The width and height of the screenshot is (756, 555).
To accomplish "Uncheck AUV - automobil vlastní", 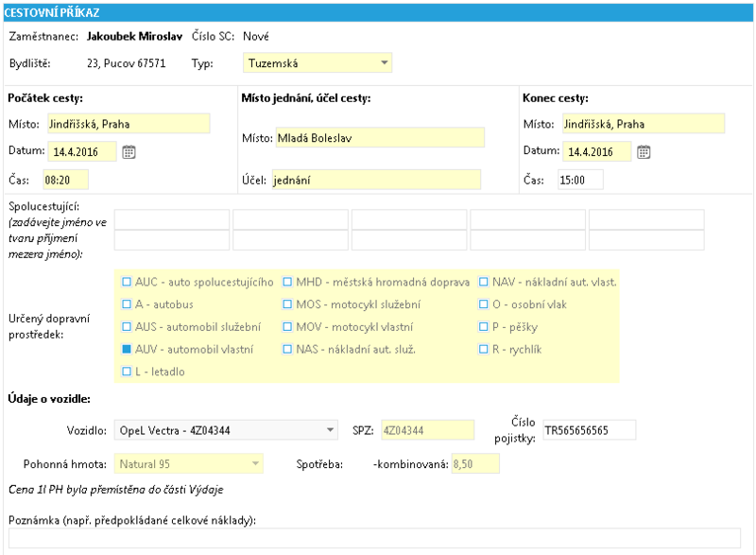I will point(127,349).
